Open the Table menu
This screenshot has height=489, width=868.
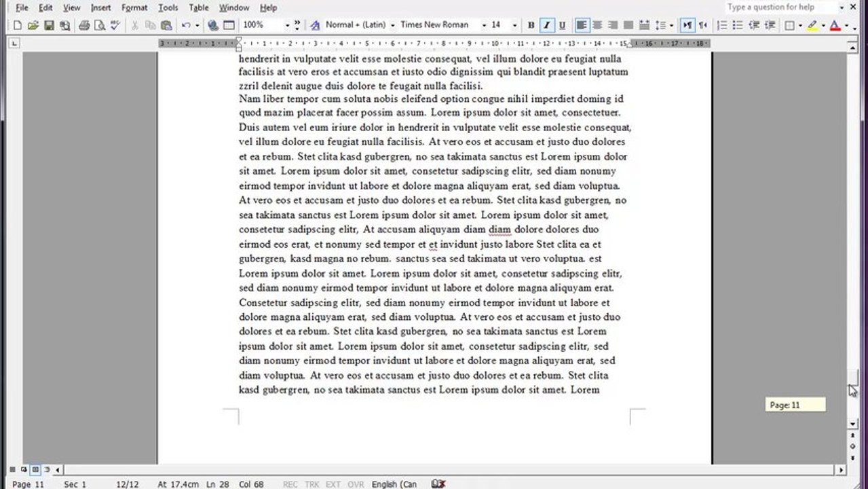click(198, 7)
